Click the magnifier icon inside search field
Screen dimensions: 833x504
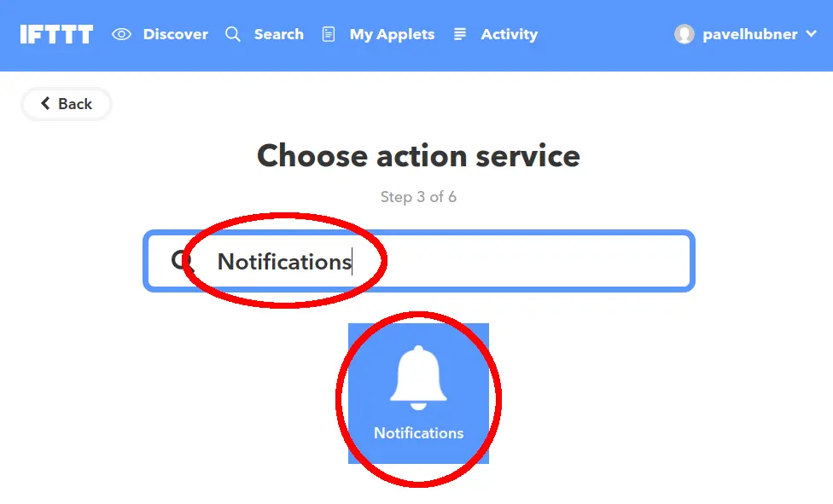tap(181, 261)
